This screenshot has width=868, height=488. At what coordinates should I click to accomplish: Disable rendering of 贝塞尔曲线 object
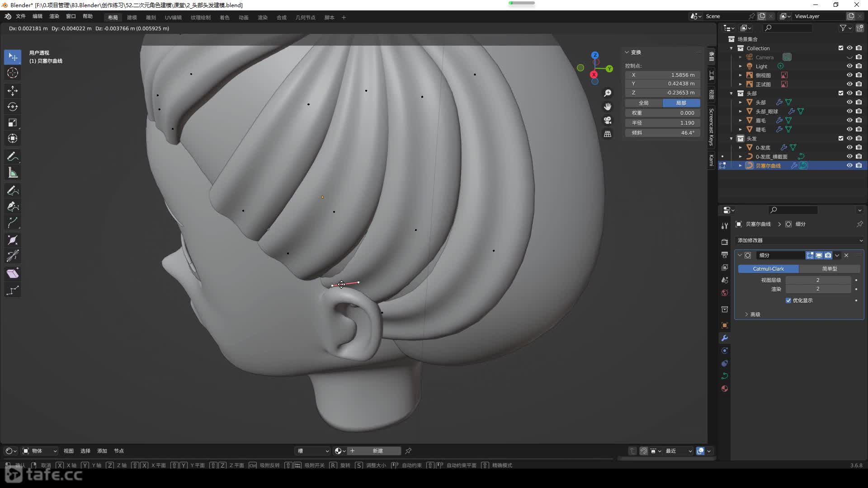point(859,165)
